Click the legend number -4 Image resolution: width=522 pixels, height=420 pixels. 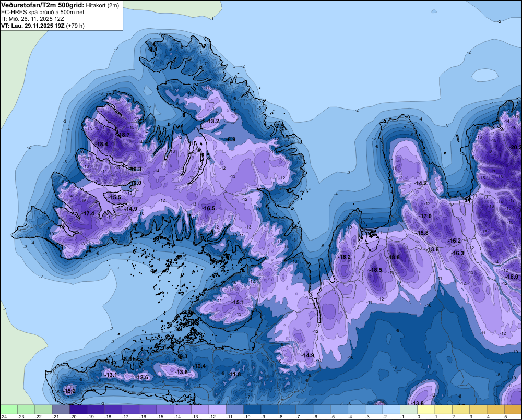(350, 417)
